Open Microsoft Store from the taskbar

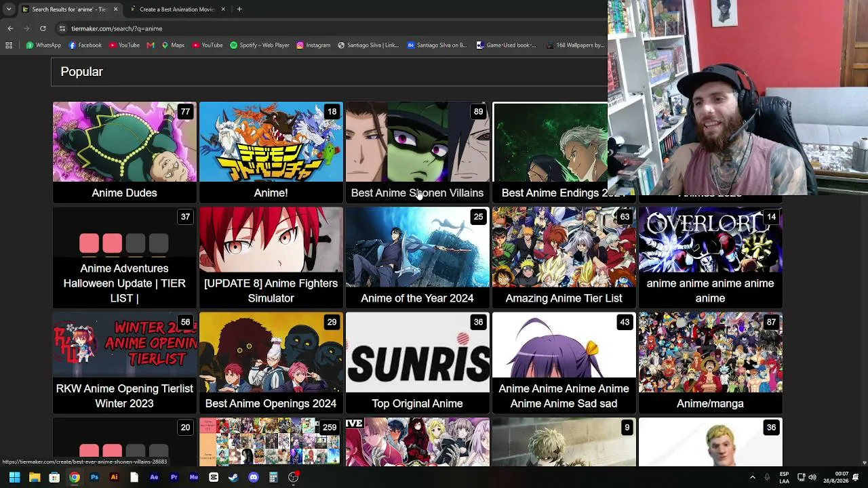(54, 477)
